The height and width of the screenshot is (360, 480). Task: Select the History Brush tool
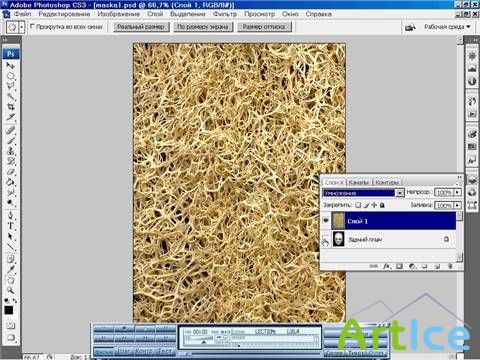click(10, 161)
